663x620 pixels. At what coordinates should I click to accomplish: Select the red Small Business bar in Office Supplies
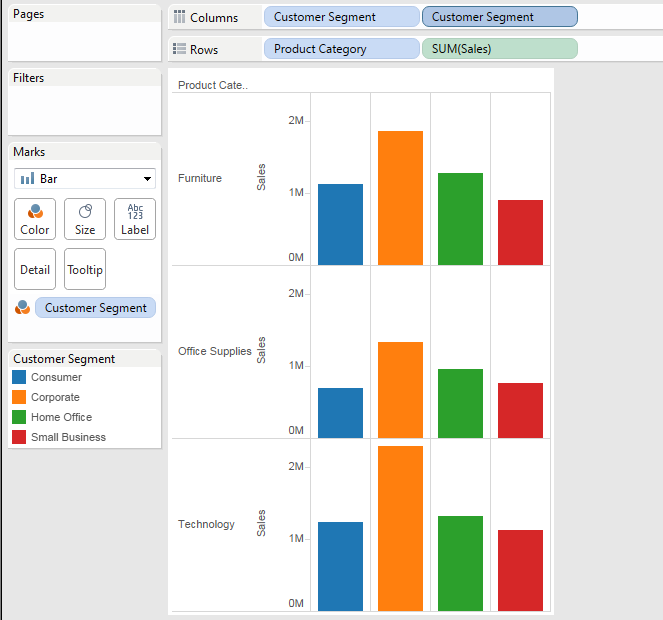(x=521, y=411)
